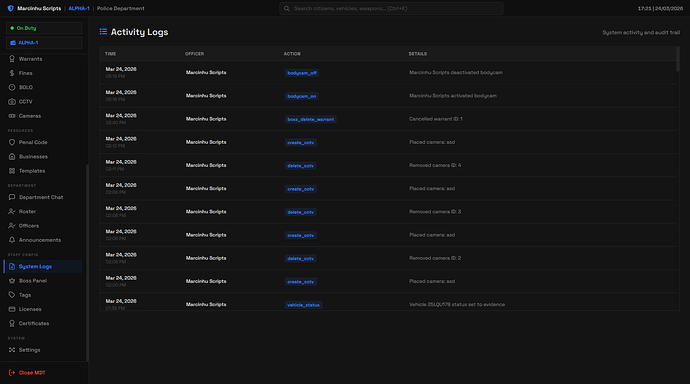Click the vehicle_status action tag

pos(304,305)
